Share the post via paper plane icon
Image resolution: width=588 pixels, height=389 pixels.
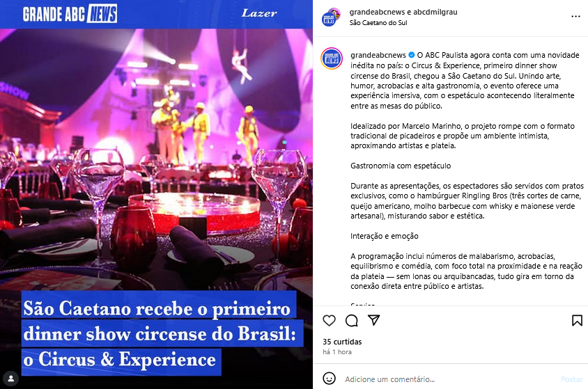tap(374, 320)
